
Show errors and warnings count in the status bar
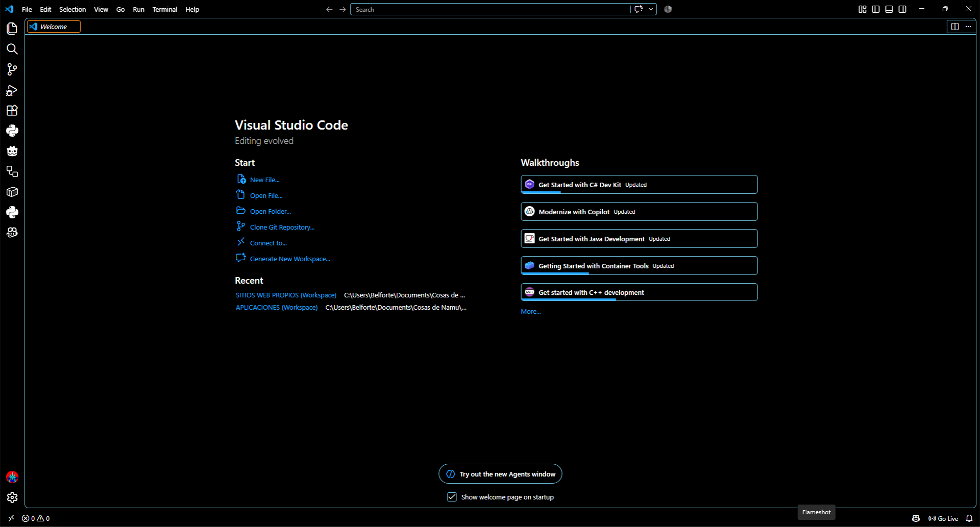tap(36, 518)
